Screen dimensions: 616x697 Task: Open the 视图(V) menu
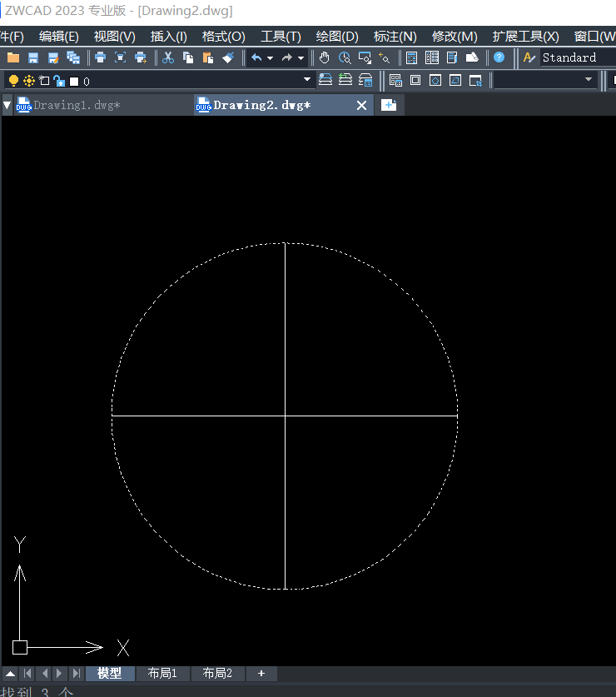tap(115, 37)
